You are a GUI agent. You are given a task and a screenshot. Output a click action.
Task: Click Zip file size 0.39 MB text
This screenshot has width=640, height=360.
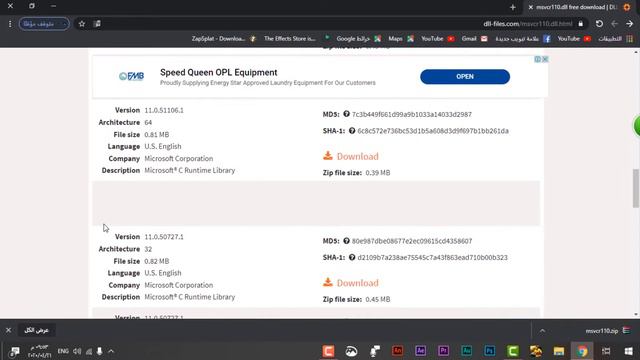click(x=356, y=173)
